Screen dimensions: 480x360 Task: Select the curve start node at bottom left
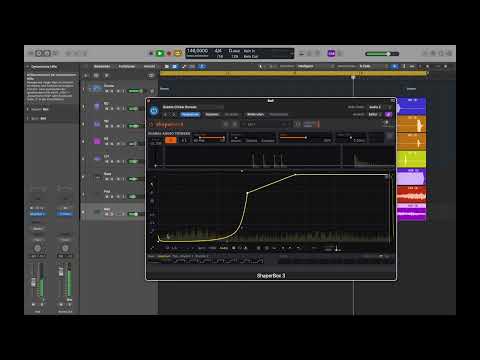click(158, 241)
